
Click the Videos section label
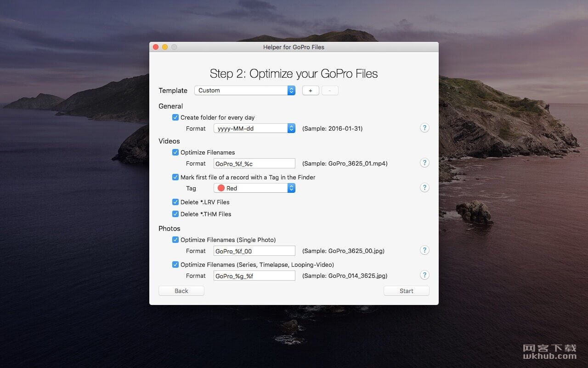(x=169, y=141)
